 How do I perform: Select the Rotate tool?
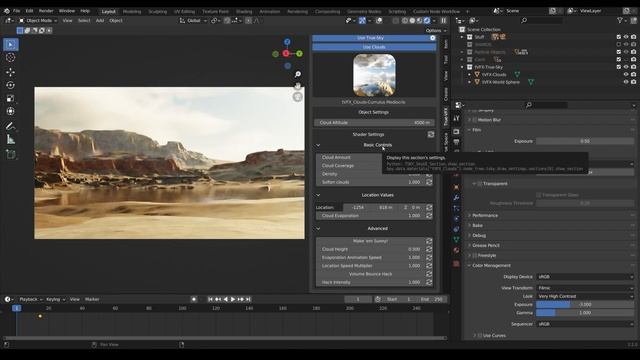pos(11,85)
